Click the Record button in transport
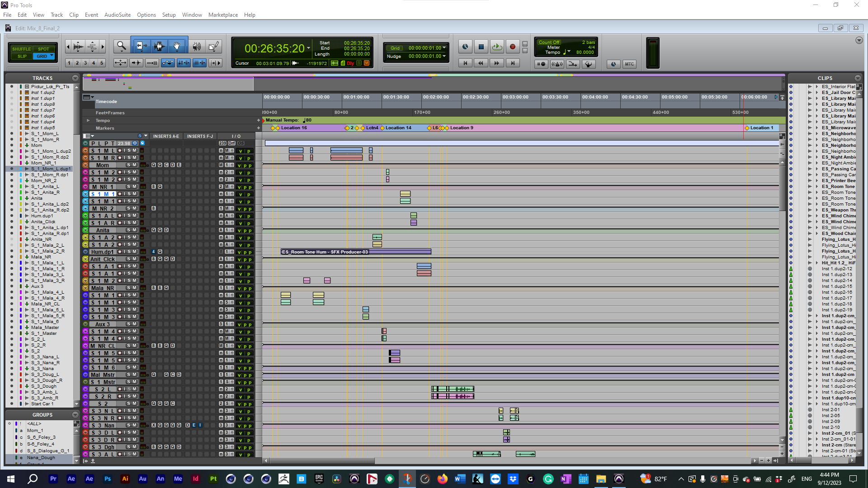 tap(512, 47)
